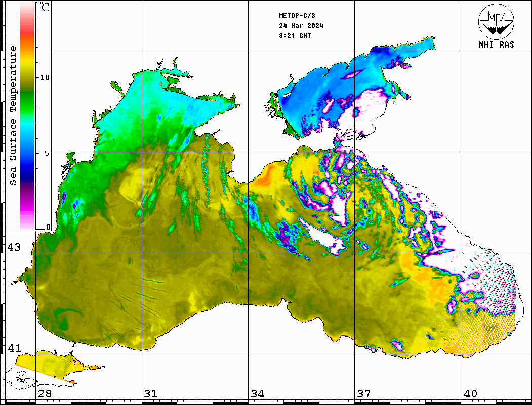Click the '°C' unit label on legend
The image size is (532, 405).
pos(44,7)
